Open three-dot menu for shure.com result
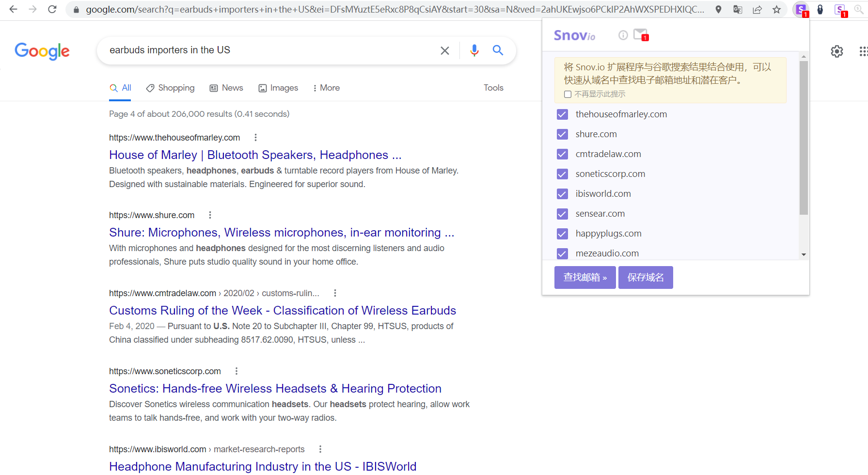Screen dimensions: 868x475 (x=210, y=215)
